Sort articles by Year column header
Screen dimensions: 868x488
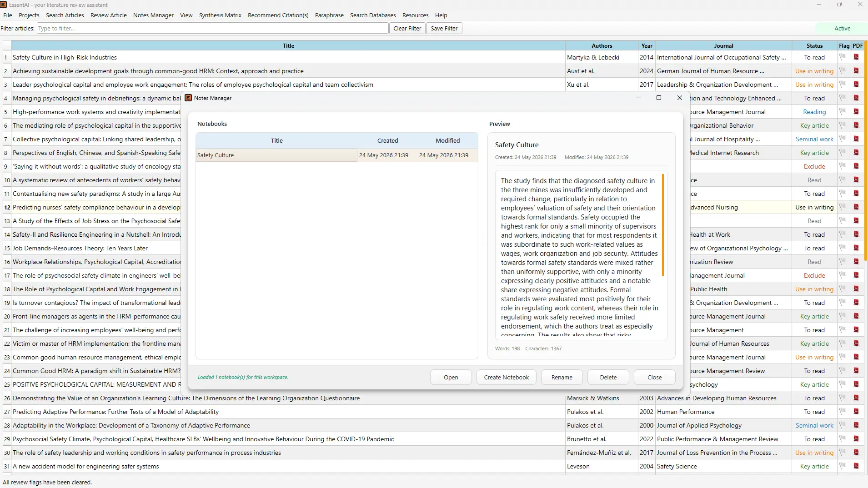647,45
